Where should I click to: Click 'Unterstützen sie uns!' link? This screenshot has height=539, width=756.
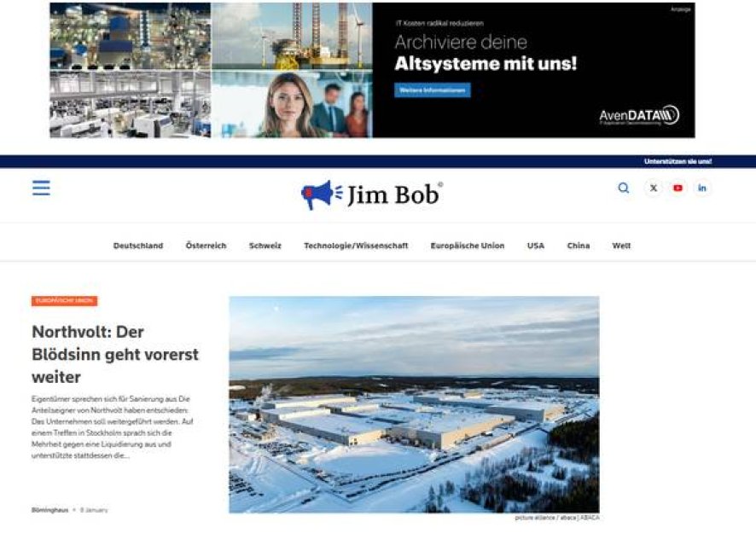coord(677,161)
